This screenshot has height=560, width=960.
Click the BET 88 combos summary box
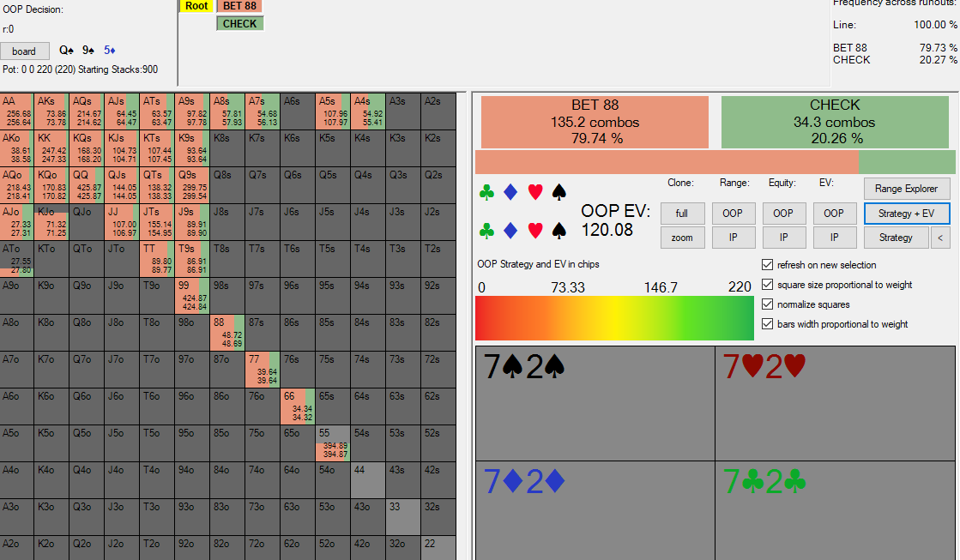point(595,122)
